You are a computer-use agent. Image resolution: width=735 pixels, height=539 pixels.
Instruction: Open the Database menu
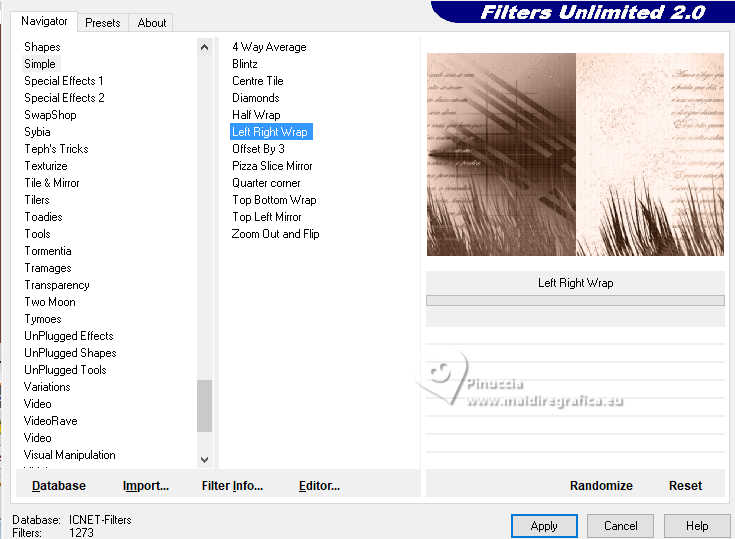(59, 486)
